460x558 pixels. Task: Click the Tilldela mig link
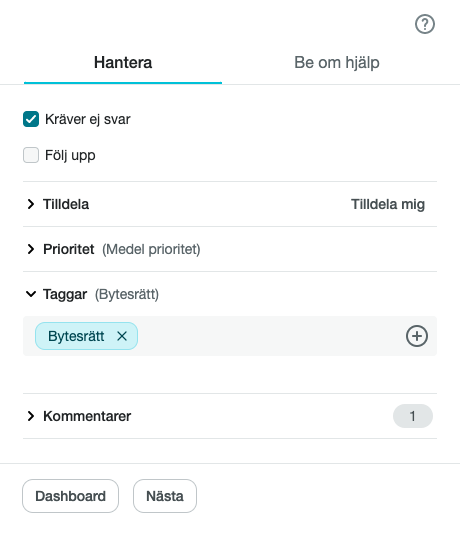(x=388, y=204)
